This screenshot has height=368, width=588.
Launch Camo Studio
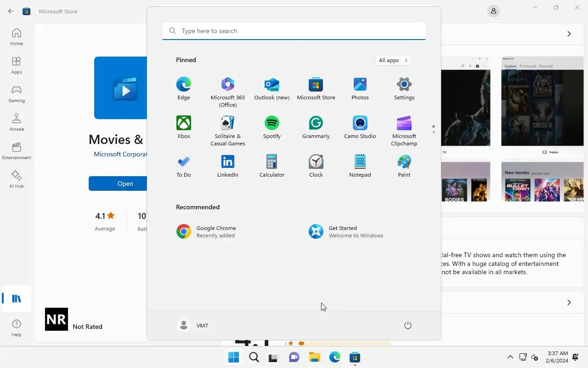(x=360, y=127)
